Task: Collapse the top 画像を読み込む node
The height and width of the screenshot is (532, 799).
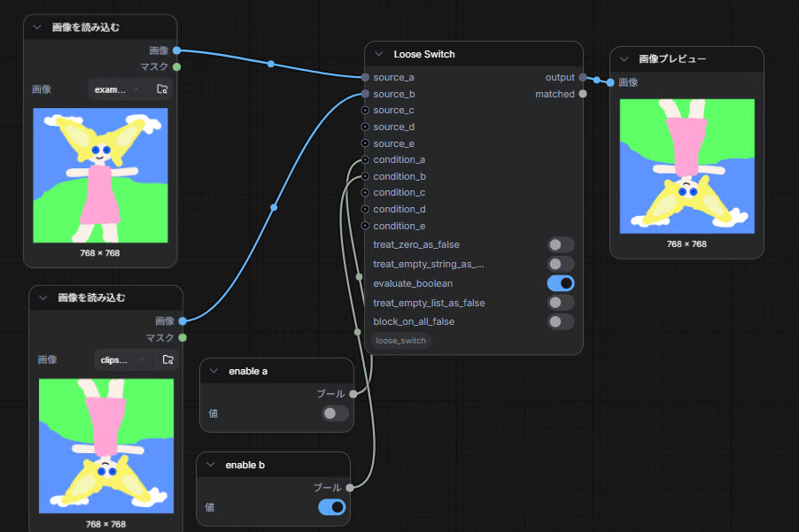Action: tap(37, 27)
